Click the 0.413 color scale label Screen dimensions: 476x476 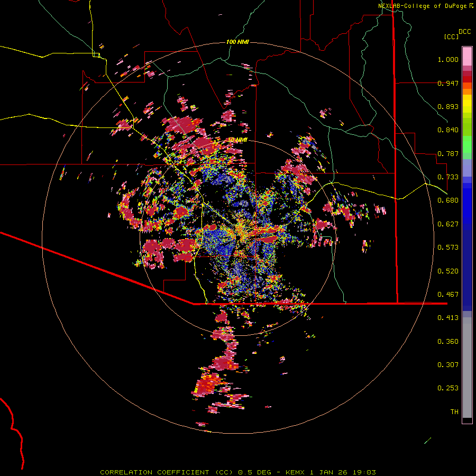[x=448, y=318]
